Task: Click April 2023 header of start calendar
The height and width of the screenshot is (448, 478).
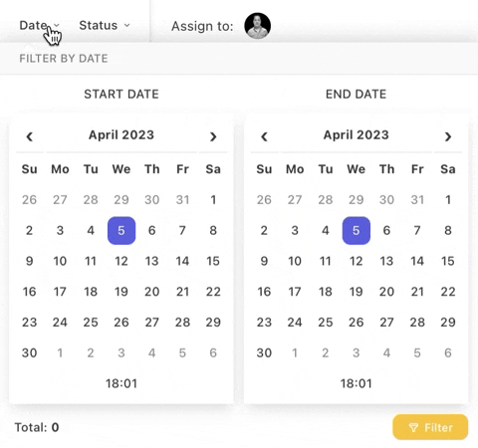Action: (121, 135)
